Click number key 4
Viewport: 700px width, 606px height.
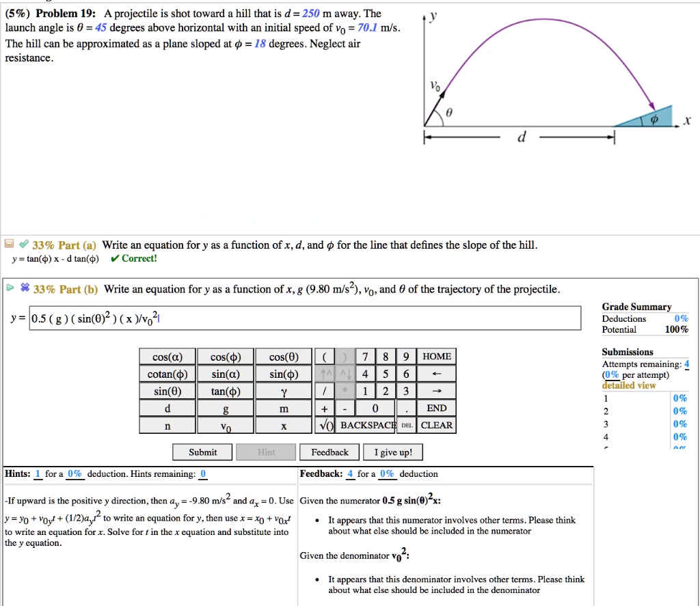pyautogui.click(x=365, y=374)
